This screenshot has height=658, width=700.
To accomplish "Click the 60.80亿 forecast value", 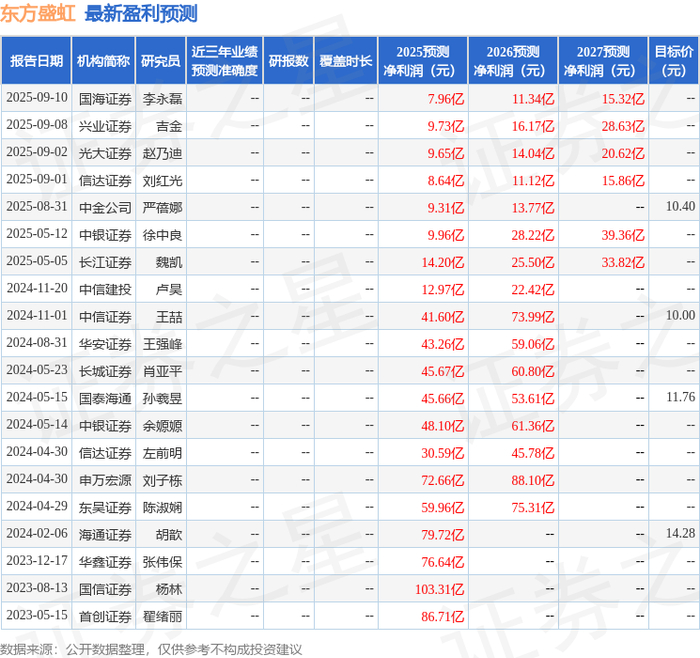I will 533,371.
